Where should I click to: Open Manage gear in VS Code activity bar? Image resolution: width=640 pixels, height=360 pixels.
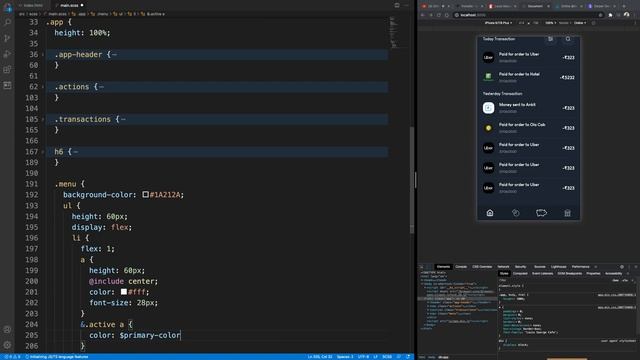(x=7, y=345)
